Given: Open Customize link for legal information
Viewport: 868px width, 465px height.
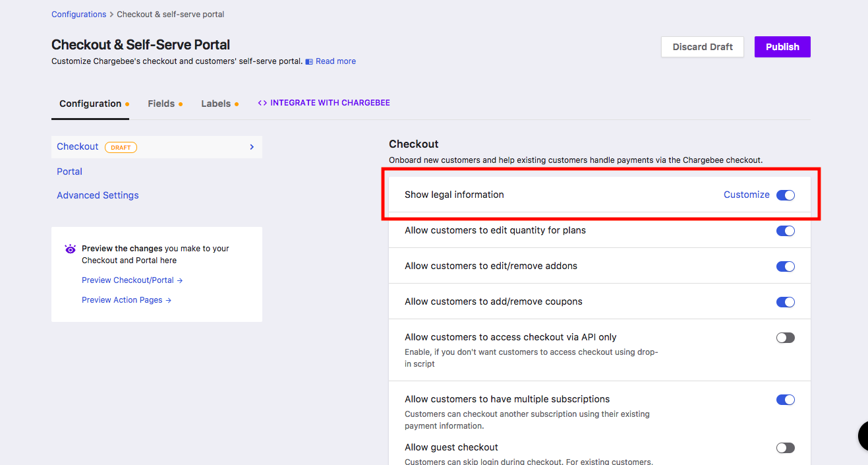Looking at the screenshot, I should click(x=746, y=195).
